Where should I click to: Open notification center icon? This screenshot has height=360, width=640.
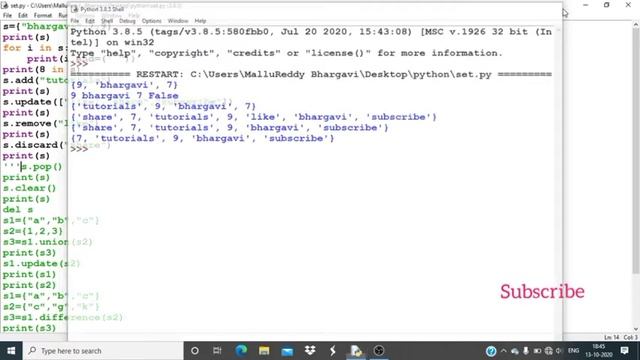[624, 351]
